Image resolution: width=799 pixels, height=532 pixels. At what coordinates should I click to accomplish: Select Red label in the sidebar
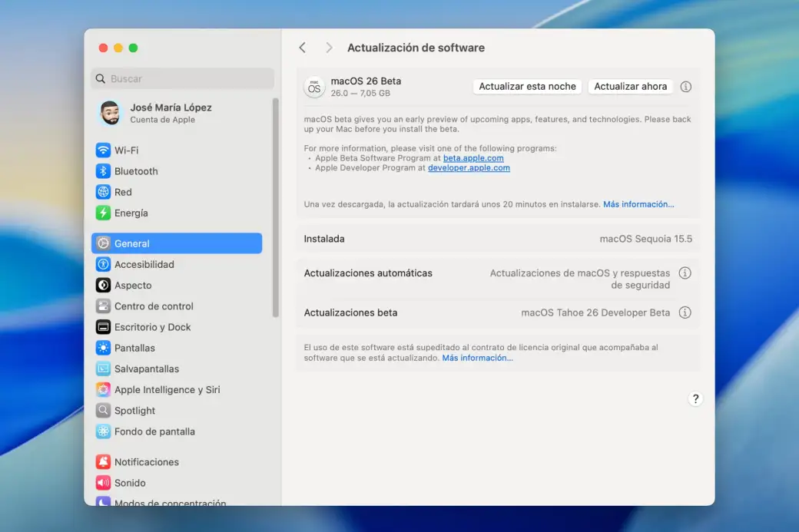(123, 192)
